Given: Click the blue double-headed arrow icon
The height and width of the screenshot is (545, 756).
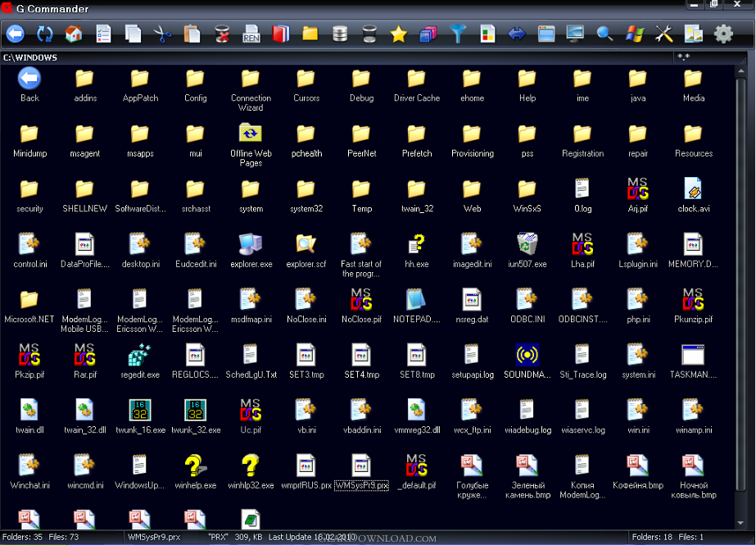Looking at the screenshot, I should [x=517, y=34].
